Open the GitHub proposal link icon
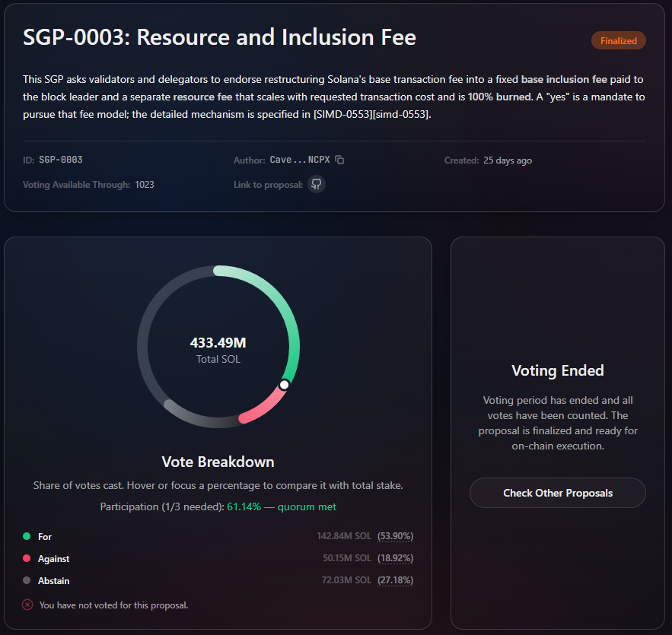This screenshot has width=672, height=635. point(317,184)
